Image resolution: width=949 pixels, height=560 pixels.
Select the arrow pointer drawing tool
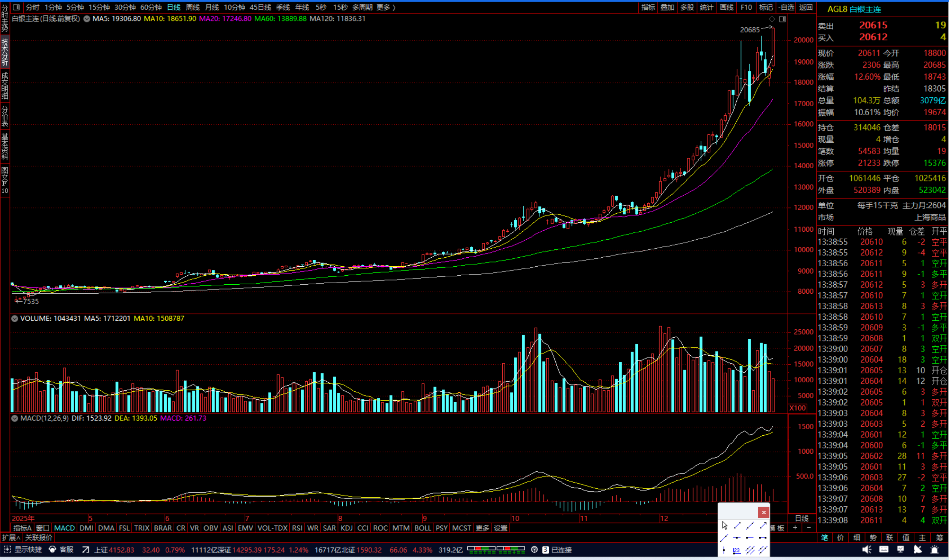click(x=724, y=525)
